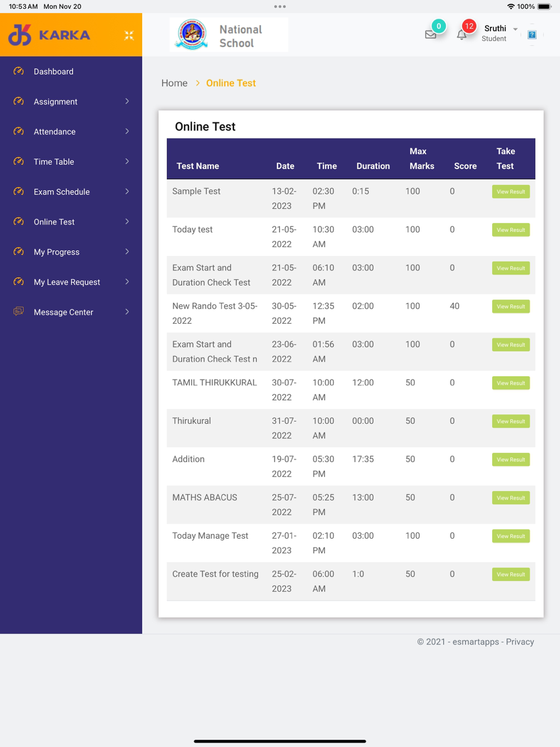The height and width of the screenshot is (747, 560).
Task: View Result for Addition
Action: (511, 459)
